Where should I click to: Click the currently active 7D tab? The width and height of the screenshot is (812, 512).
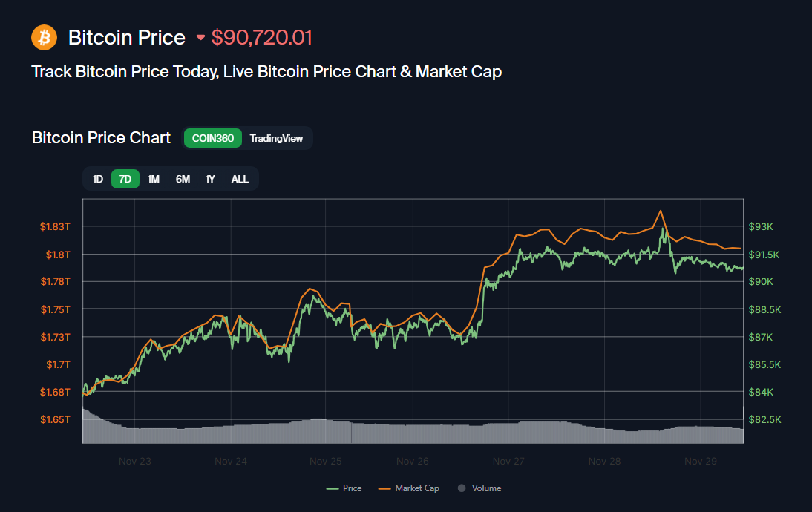[x=125, y=179]
